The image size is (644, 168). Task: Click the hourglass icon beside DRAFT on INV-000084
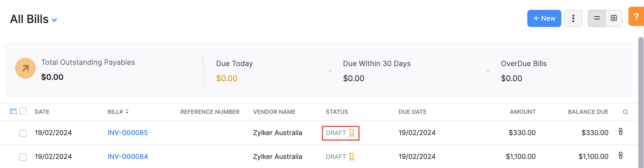click(352, 157)
